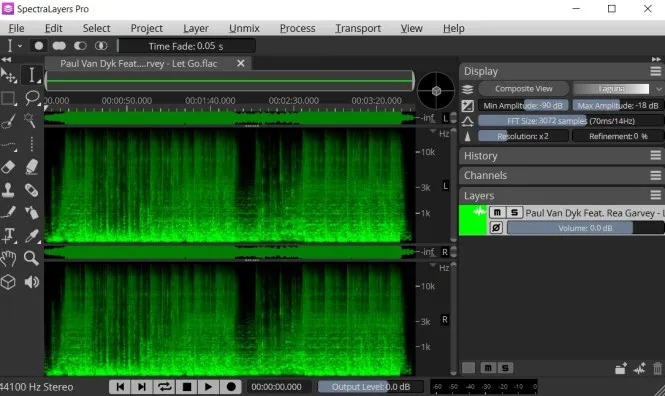The image size is (665, 396).
Task: Click the layers stack icon in Display
Action: tap(467, 89)
